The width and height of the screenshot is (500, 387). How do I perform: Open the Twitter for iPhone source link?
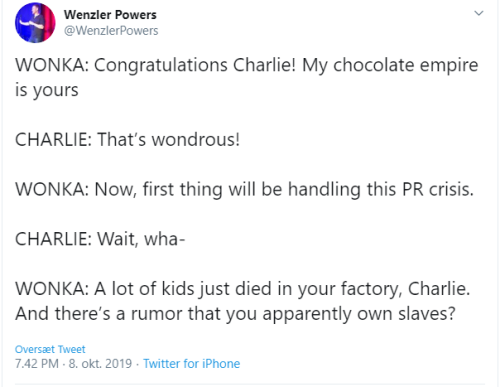point(191,363)
